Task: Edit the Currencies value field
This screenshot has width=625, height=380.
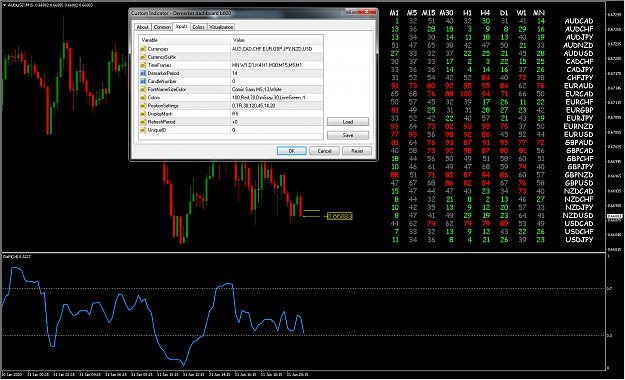Action: [x=277, y=49]
